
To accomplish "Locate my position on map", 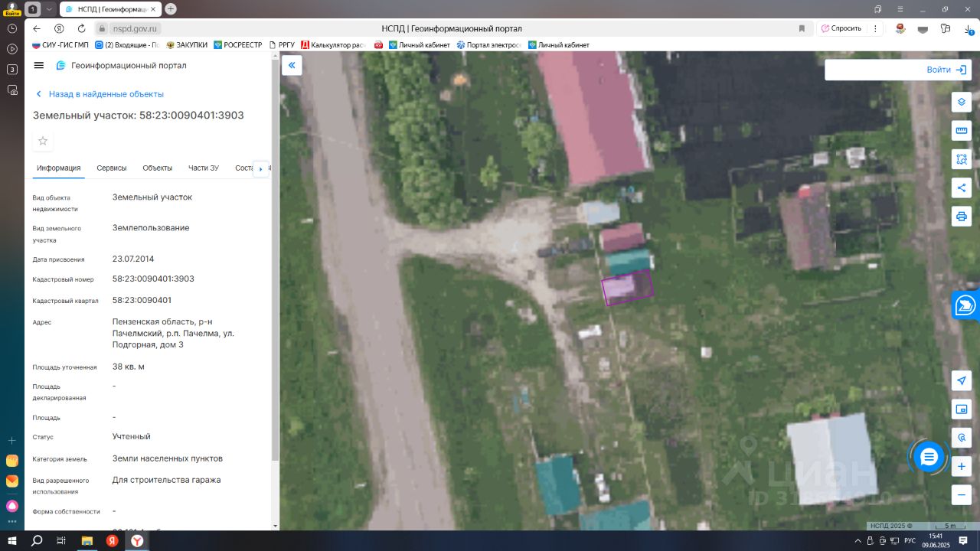I will pos(962,380).
